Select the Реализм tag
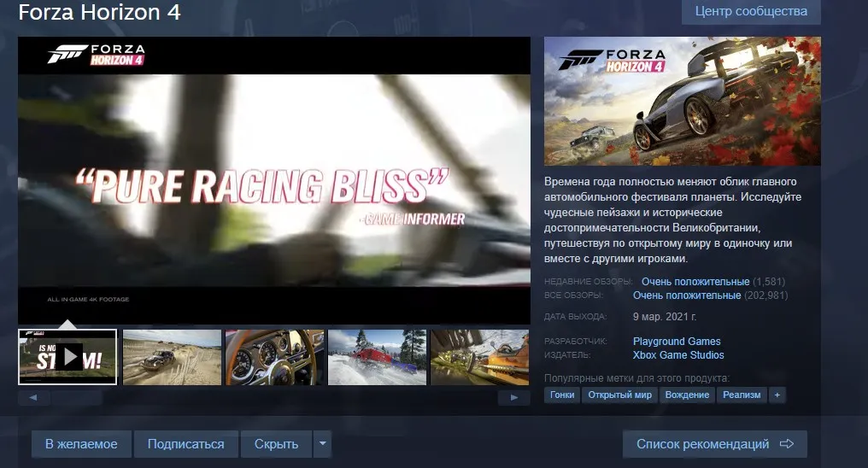This screenshot has width=868, height=468. pos(742,395)
